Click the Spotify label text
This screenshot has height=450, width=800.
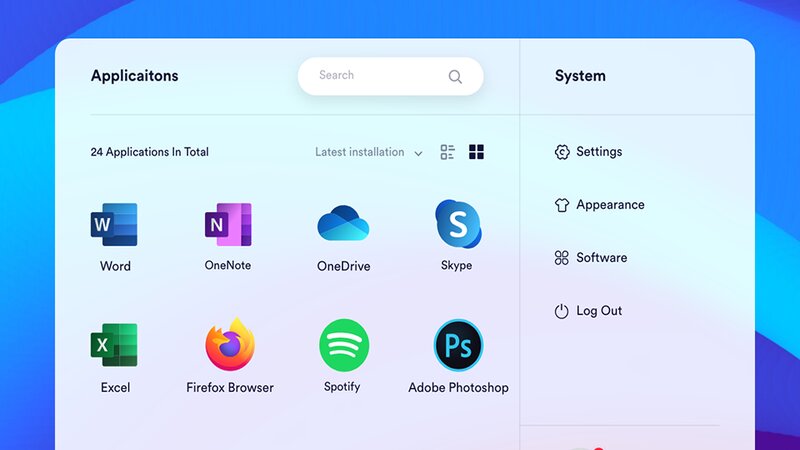pyautogui.click(x=342, y=387)
